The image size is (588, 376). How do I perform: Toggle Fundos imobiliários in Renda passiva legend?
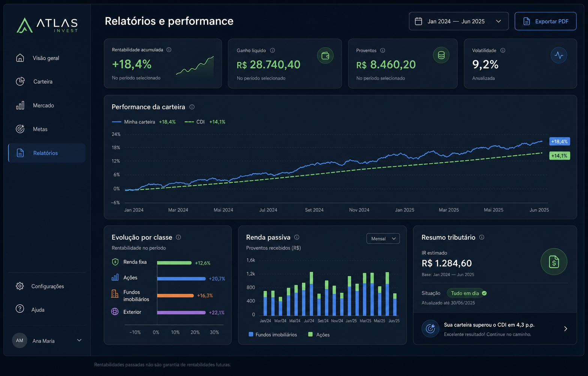tap(273, 334)
